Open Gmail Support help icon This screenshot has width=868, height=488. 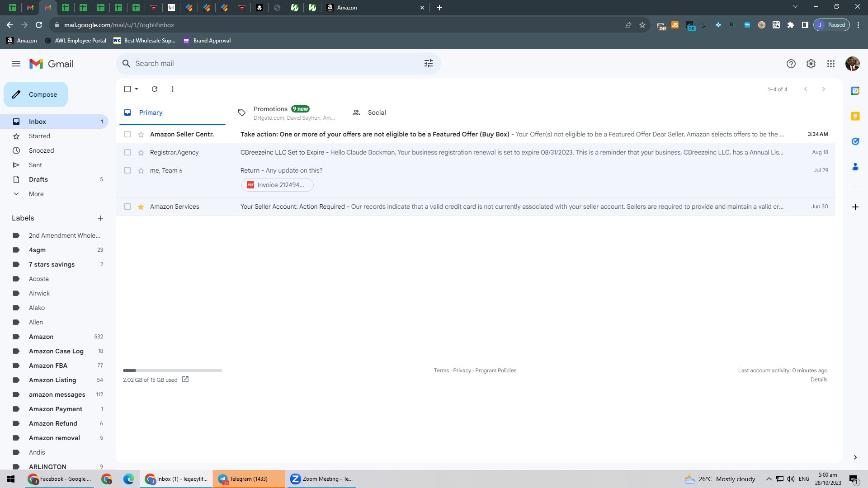[x=791, y=64]
